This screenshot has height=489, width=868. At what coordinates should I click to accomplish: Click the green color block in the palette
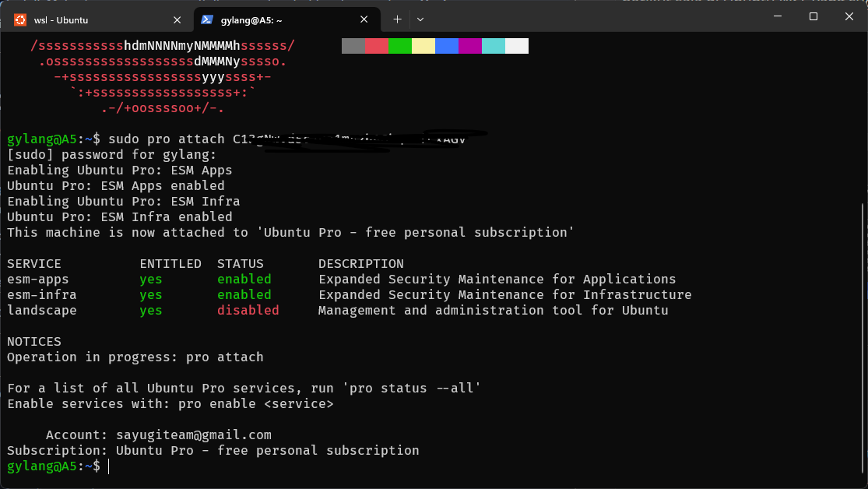(x=400, y=46)
